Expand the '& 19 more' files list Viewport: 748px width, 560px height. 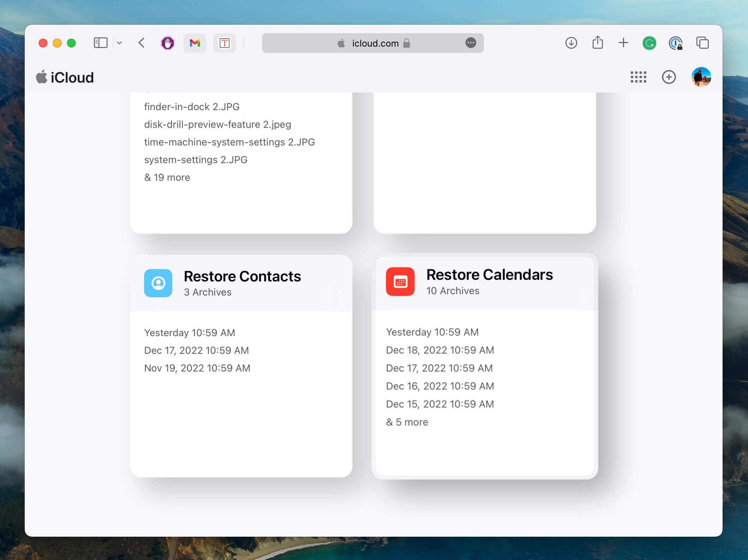168,177
